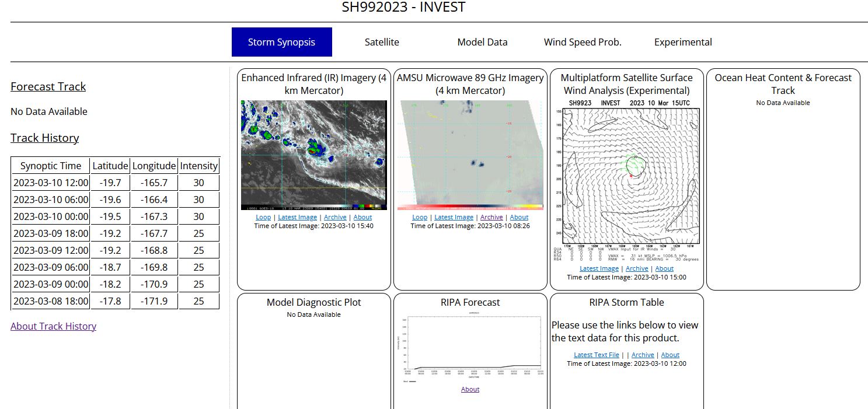Open Archive link in RIPA Storm Table
The width and height of the screenshot is (868, 409).
click(643, 355)
